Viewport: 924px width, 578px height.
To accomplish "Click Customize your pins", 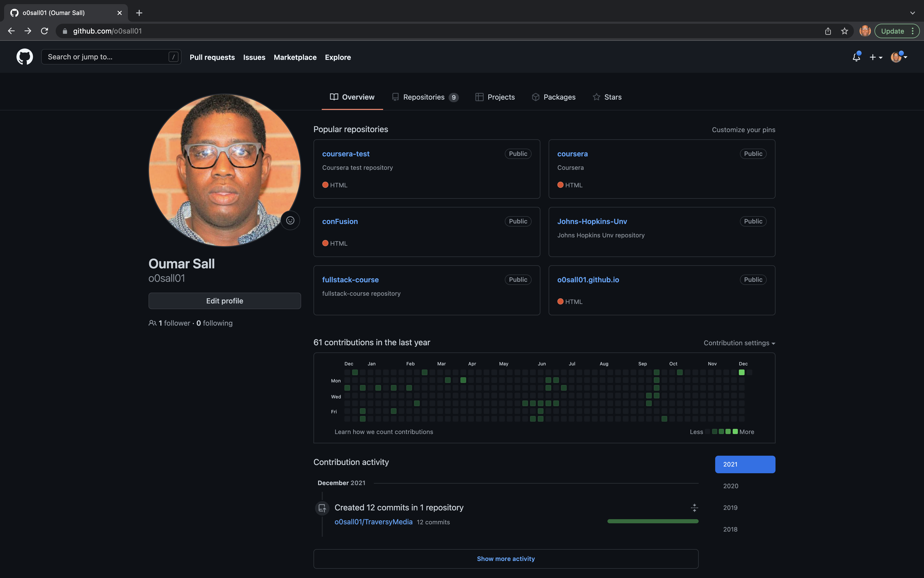I will pyautogui.click(x=743, y=130).
